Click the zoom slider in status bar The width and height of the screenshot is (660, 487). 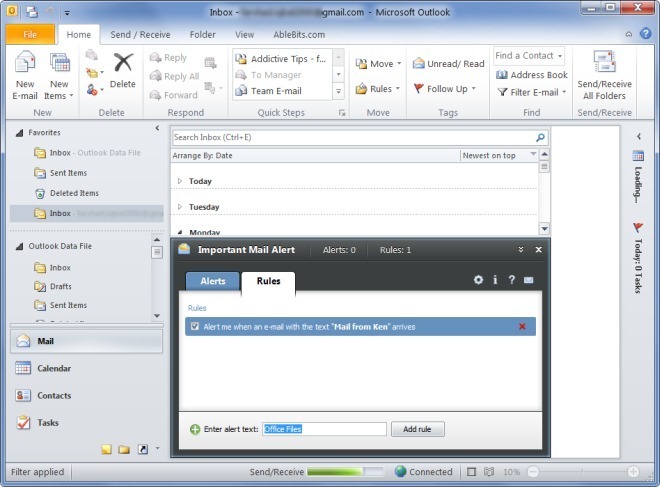tap(583, 472)
